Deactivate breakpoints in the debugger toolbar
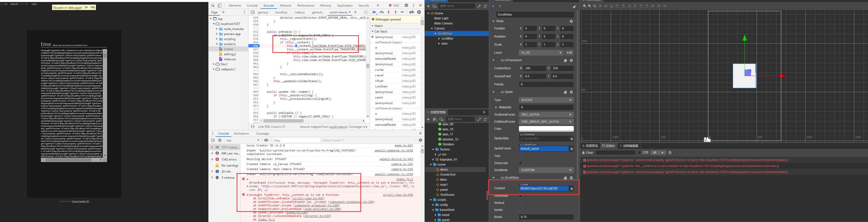Viewport: 868px width, 222px height. click(x=411, y=12)
